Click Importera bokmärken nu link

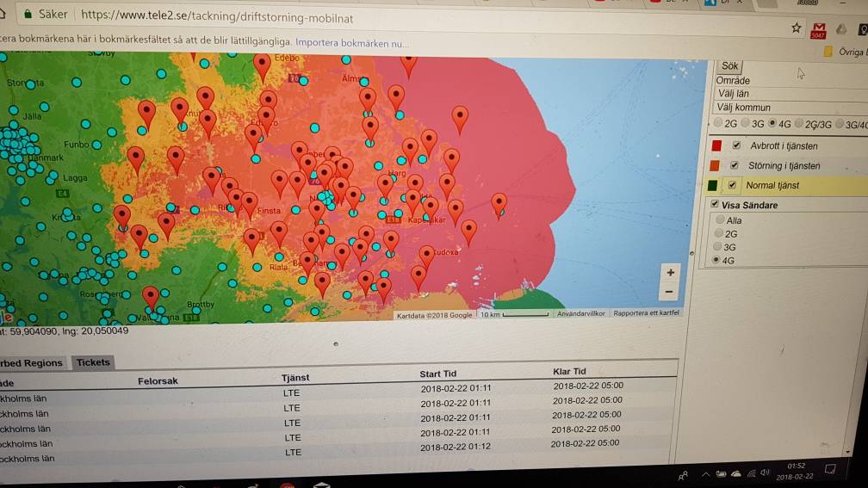click(352, 43)
